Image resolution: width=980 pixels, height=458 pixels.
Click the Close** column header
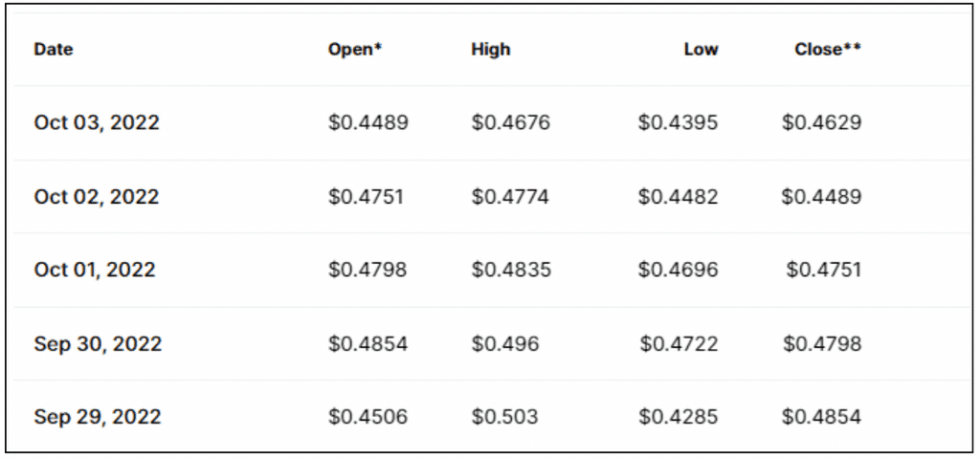coord(828,50)
